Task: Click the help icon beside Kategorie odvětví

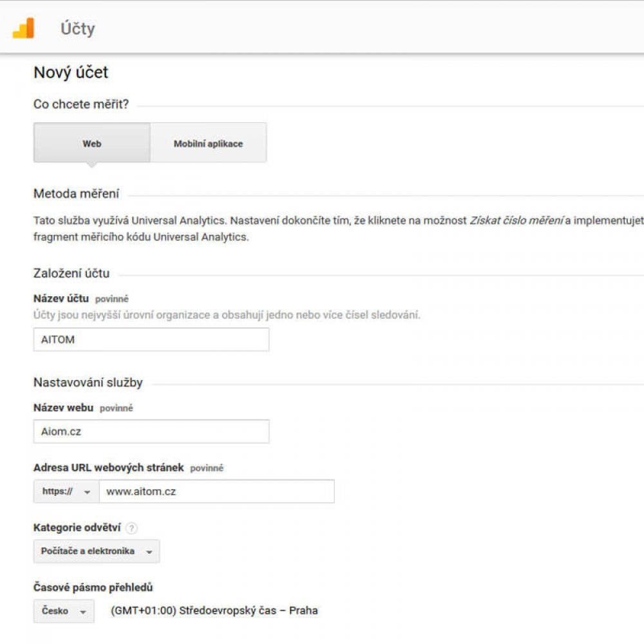Action: click(131, 528)
